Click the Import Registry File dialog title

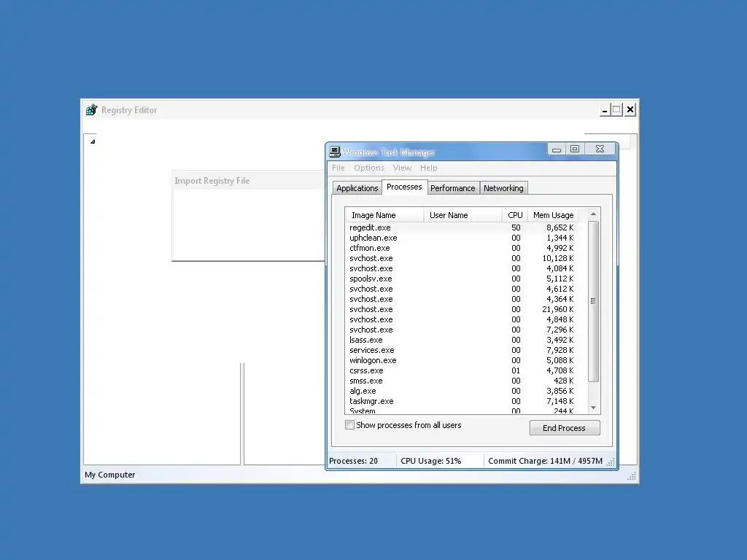(x=212, y=181)
